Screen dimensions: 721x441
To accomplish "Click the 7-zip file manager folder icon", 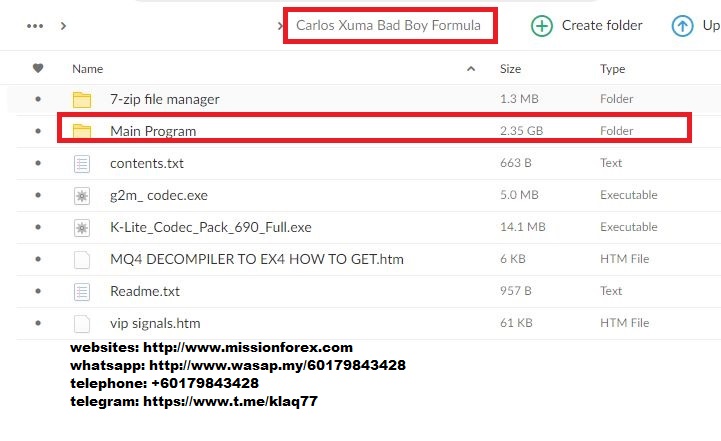I will tap(82, 99).
